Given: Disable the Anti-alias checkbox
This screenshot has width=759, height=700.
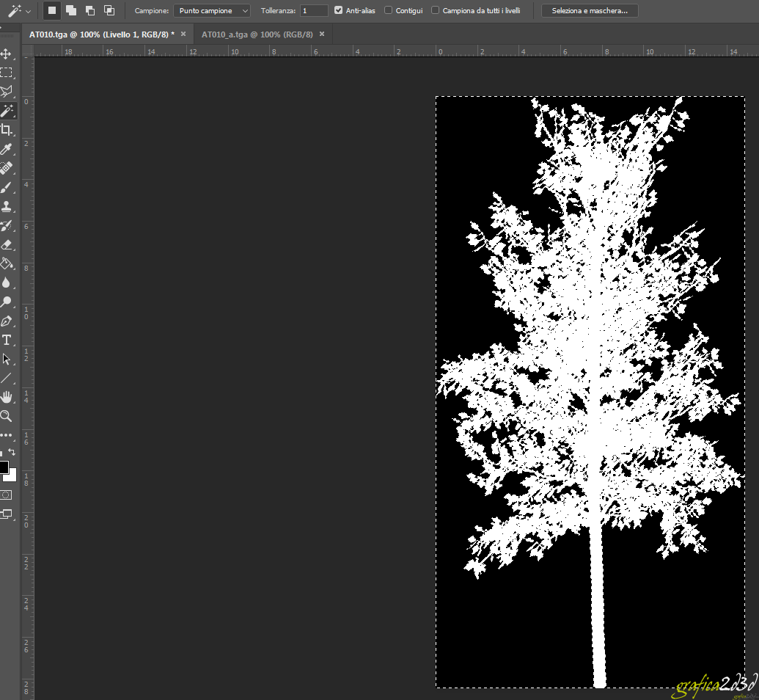Looking at the screenshot, I should coord(338,11).
